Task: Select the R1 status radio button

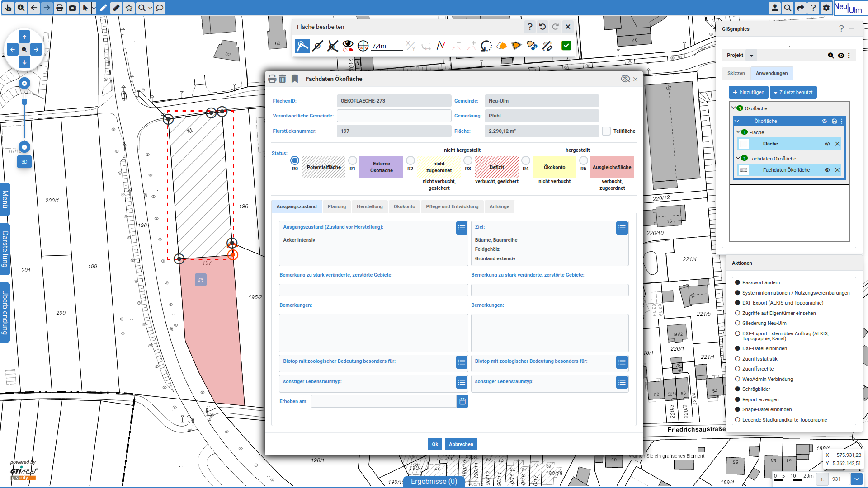Action: click(353, 160)
